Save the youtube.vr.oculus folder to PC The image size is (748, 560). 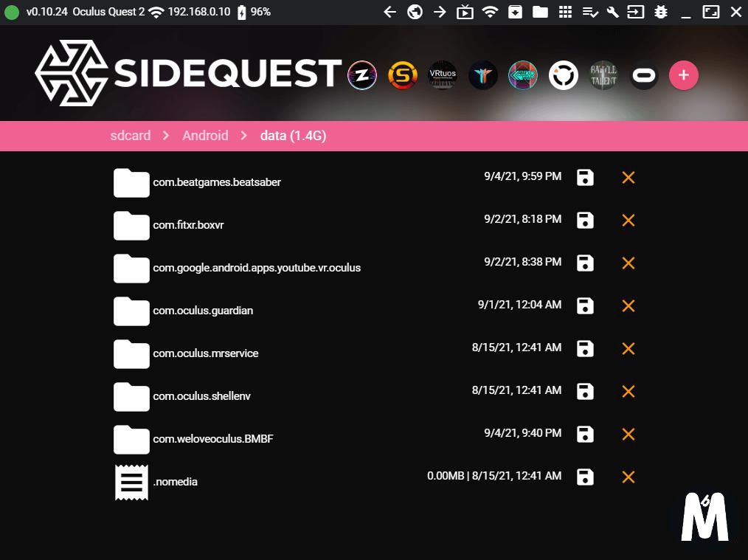coord(585,263)
